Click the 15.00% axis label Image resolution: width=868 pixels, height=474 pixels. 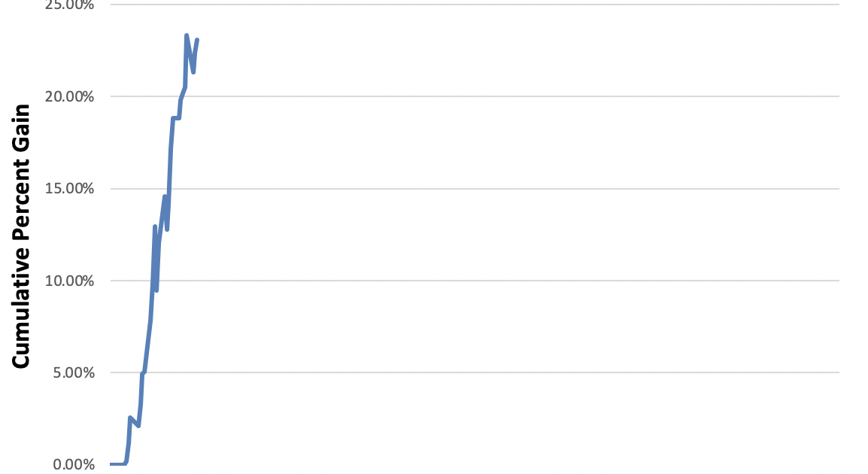pos(71,188)
